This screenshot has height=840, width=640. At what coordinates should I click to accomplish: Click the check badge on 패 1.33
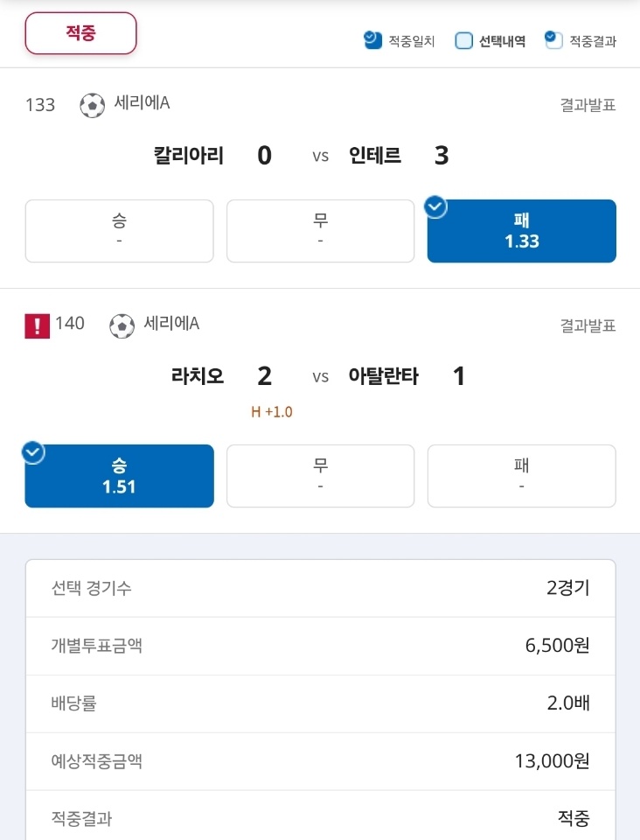[x=435, y=206]
